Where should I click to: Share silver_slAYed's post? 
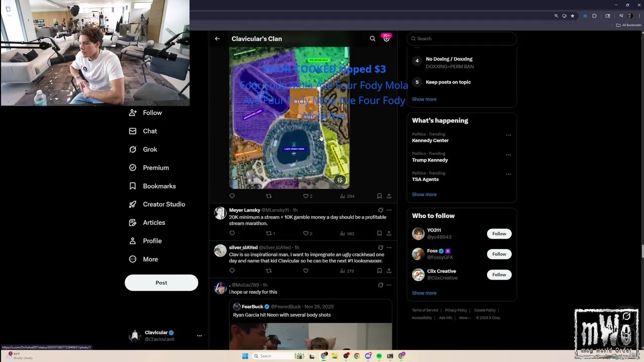tap(389, 271)
